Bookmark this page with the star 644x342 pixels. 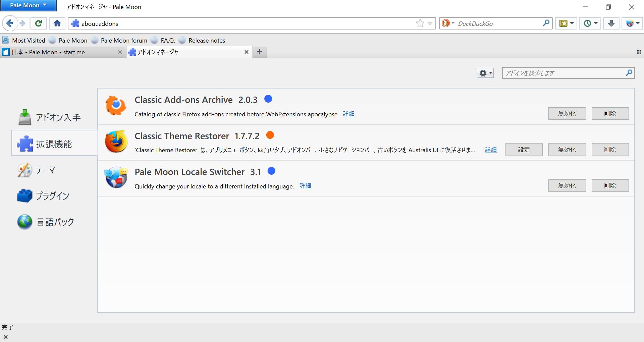click(x=420, y=23)
